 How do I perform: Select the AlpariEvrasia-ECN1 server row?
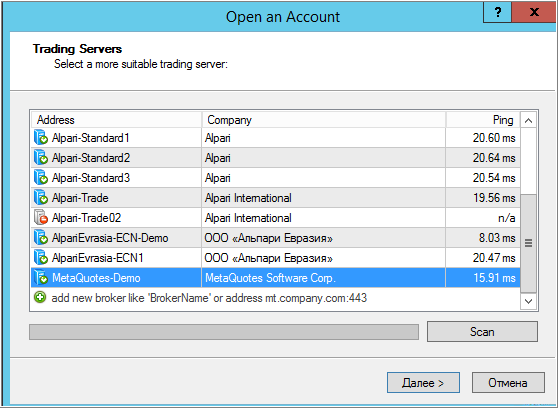[x=275, y=258]
